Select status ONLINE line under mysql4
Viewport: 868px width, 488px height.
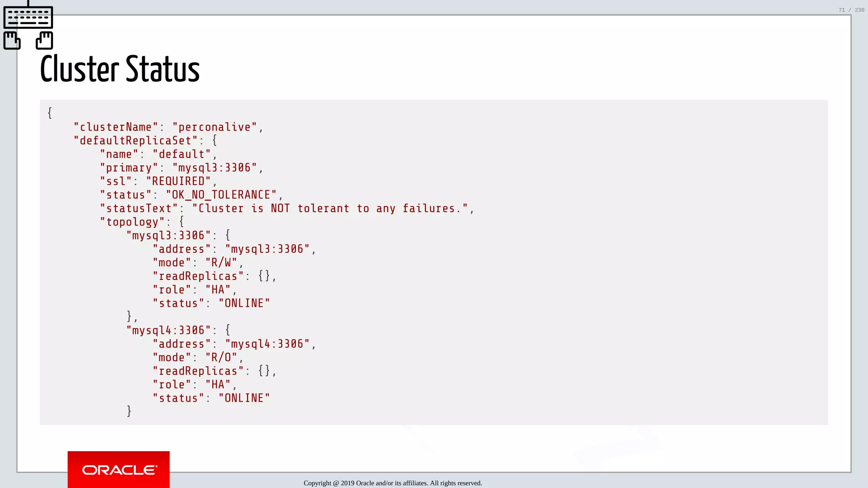click(211, 398)
